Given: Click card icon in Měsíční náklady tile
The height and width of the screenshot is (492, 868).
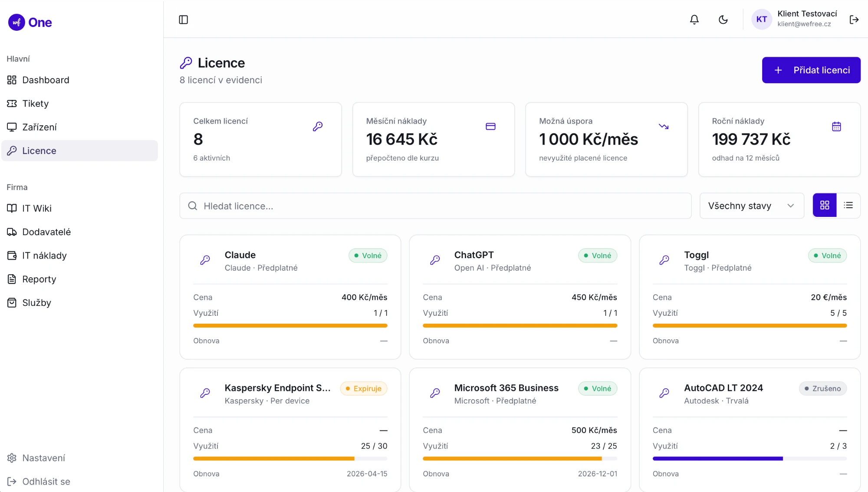Looking at the screenshot, I should pyautogui.click(x=490, y=126).
